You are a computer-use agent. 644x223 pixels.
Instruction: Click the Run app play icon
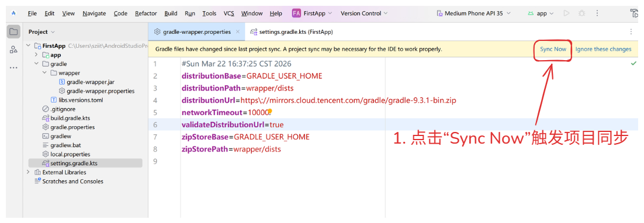[566, 13]
